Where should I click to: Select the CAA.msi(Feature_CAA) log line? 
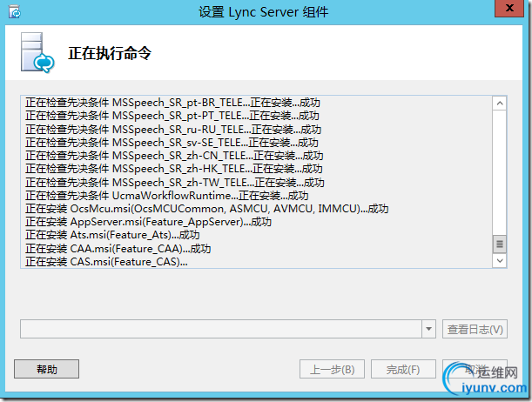point(118,249)
